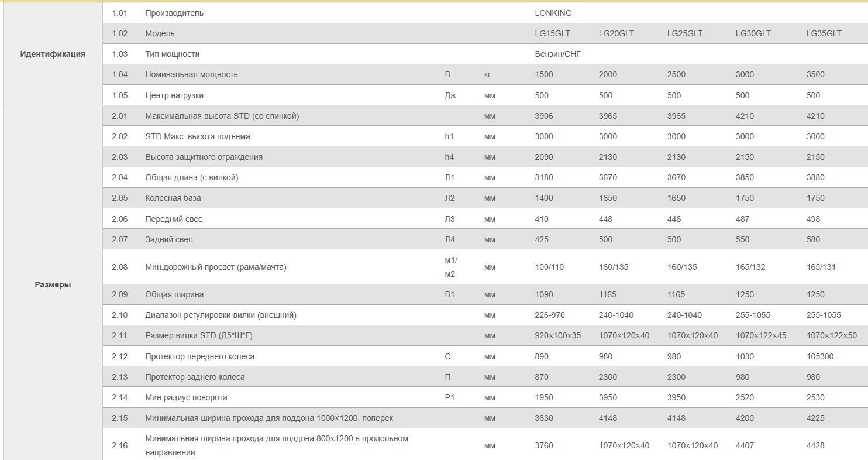868x460 pixels.
Task: Click ground clearance value 165/131
Action: [x=821, y=267]
